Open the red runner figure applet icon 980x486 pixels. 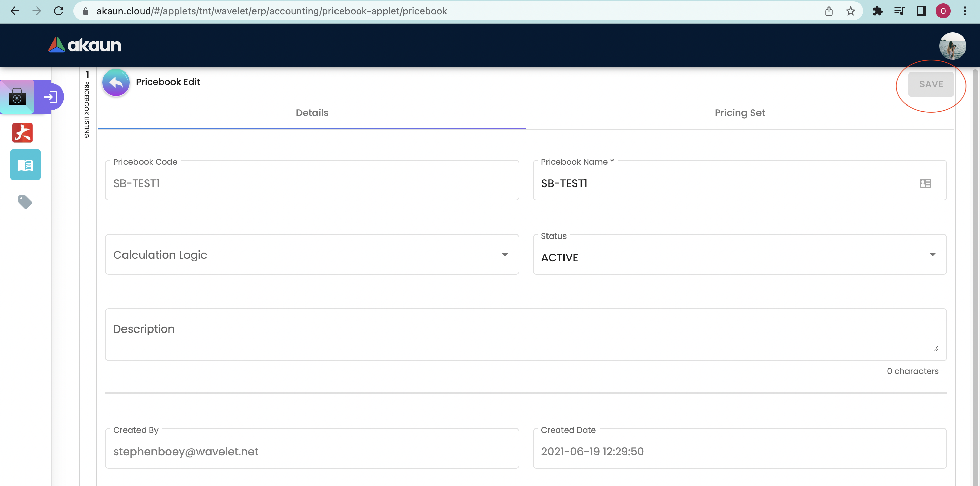pyautogui.click(x=22, y=132)
